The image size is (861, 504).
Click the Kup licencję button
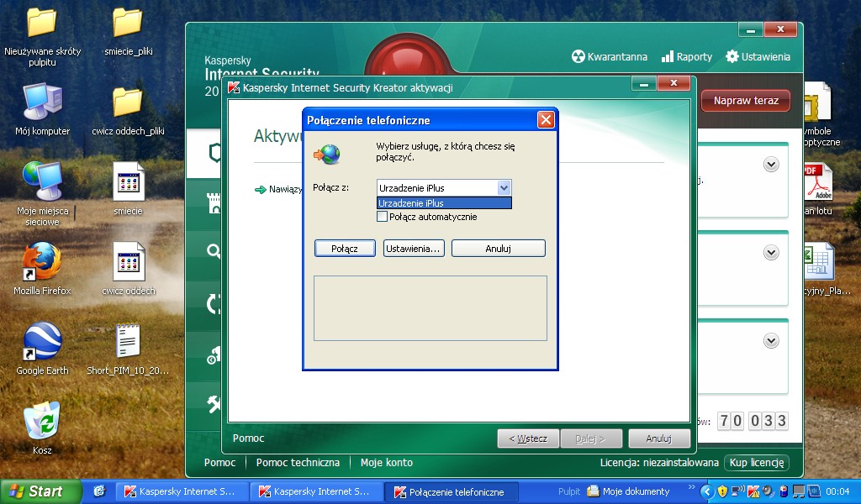pyautogui.click(x=757, y=462)
